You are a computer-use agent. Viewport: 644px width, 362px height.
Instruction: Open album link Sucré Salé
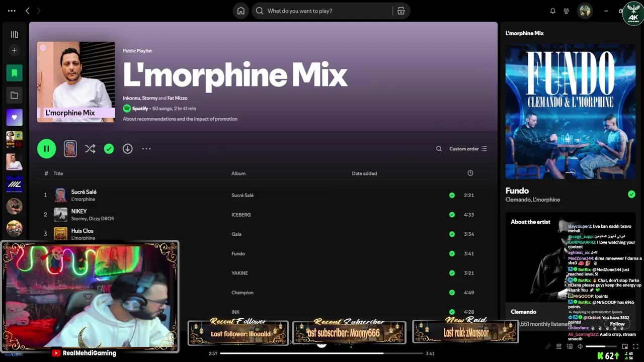pos(243,195)
